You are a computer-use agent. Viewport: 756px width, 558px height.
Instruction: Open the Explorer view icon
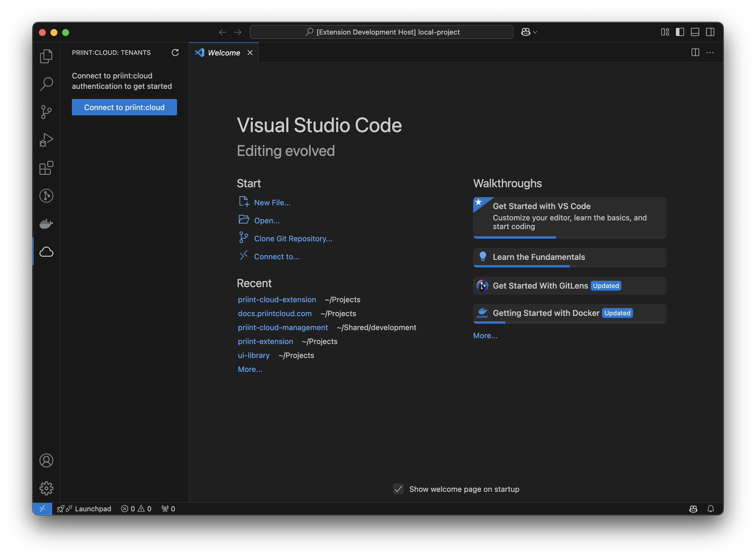pos(46,56)
